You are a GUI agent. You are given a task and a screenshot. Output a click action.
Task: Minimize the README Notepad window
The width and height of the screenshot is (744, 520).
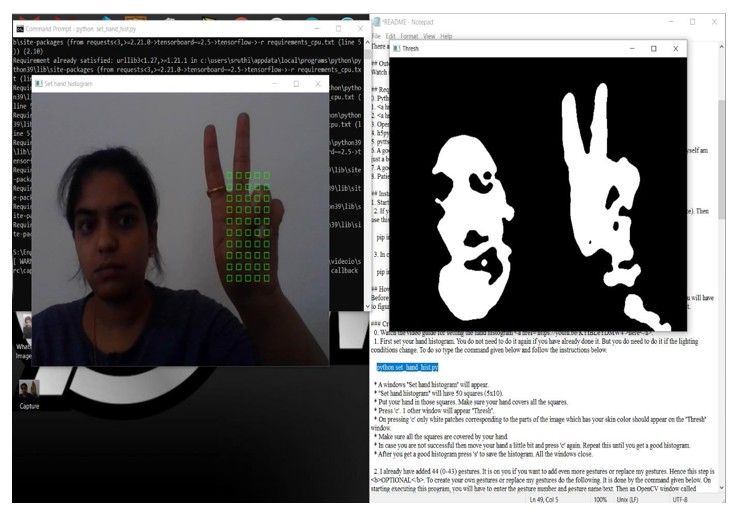click(671, 22)
